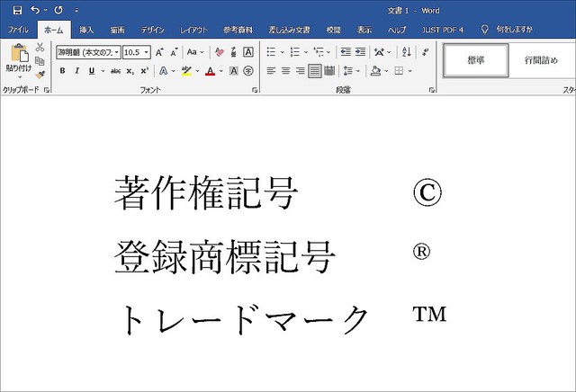Increase the font size
The height and width of the screenshot is (392, 576).
pos(159,52)
